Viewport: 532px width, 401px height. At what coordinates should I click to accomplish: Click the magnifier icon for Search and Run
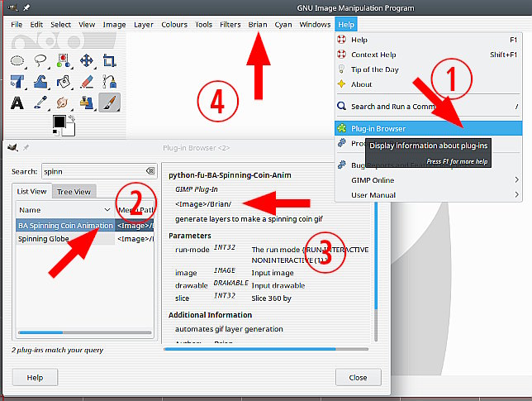pos(342,106)
